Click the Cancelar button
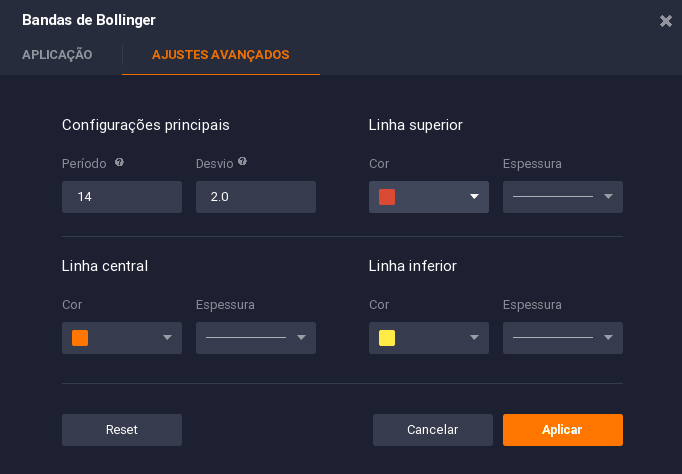Image resolution: width=682 pixels, height=474 pixels. (432, 430)
